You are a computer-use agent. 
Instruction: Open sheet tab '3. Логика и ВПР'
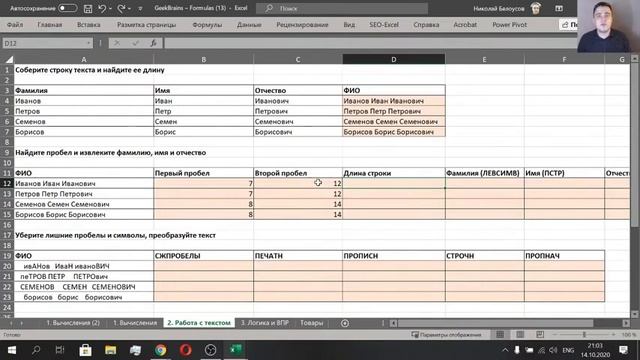[x=264, y=323]
